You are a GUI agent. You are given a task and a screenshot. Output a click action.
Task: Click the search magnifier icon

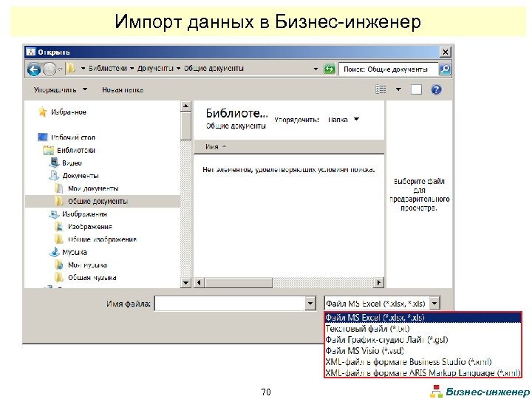click(445, 69)
